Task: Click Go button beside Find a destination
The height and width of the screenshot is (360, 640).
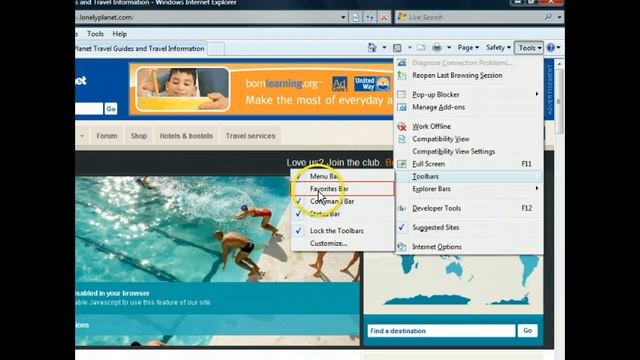Action: [528, 331]
